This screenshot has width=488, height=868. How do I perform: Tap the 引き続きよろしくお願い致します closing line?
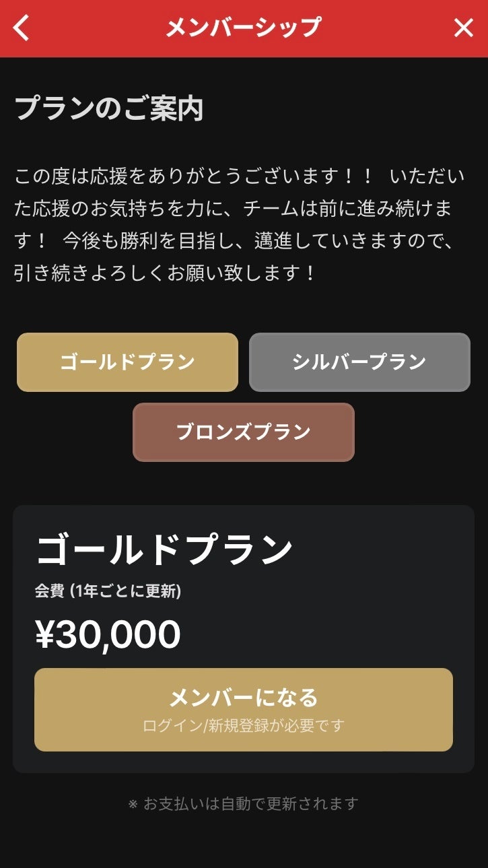165,273
